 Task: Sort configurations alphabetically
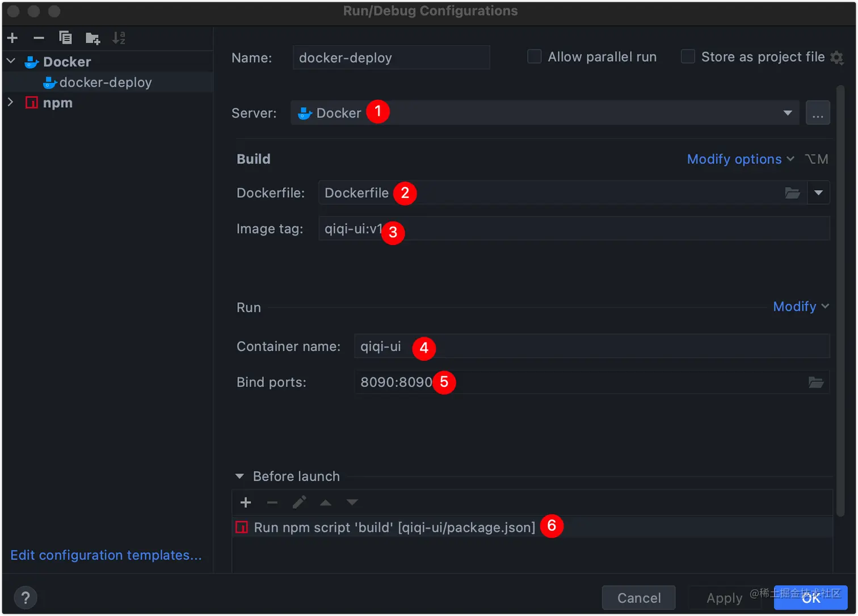[119, 38]
